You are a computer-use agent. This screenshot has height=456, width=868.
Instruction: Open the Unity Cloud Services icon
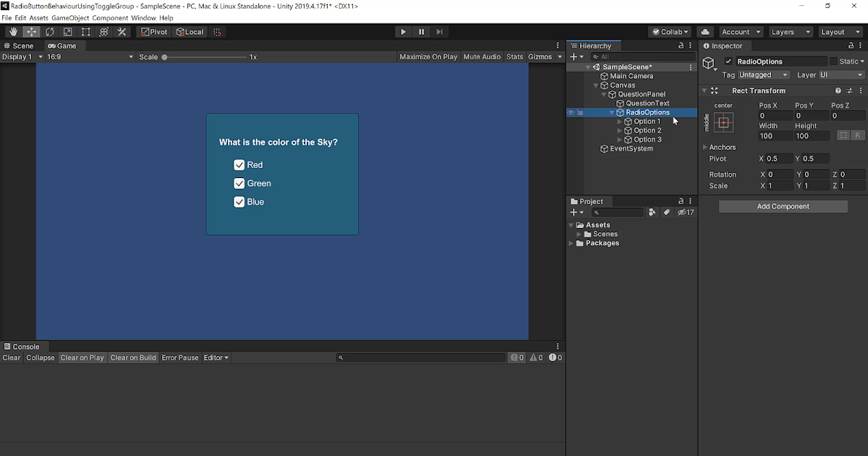coord(705,31)
